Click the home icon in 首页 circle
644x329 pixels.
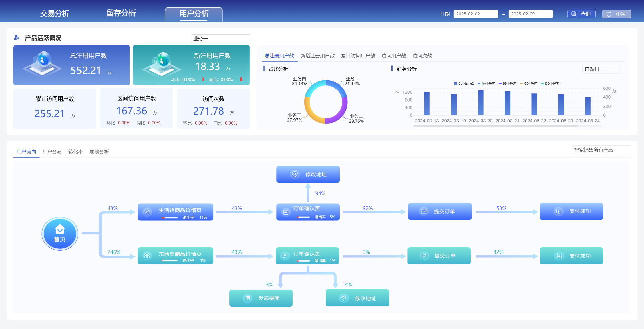[60, 229]
